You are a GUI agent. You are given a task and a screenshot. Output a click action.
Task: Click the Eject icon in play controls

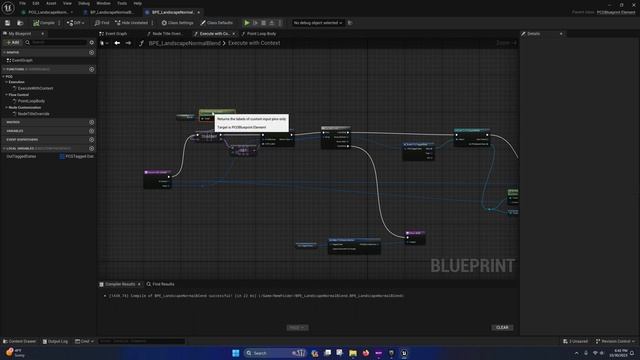[x=272, y=23]
